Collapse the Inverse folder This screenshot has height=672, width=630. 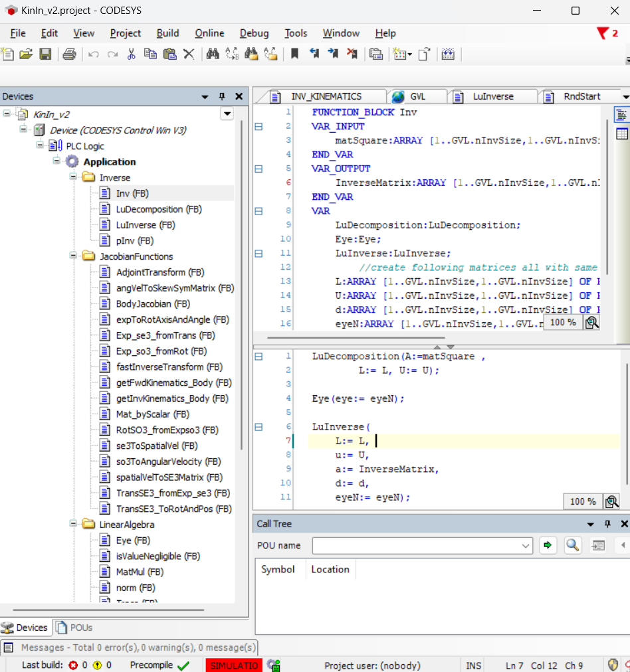tap(73, 177)
